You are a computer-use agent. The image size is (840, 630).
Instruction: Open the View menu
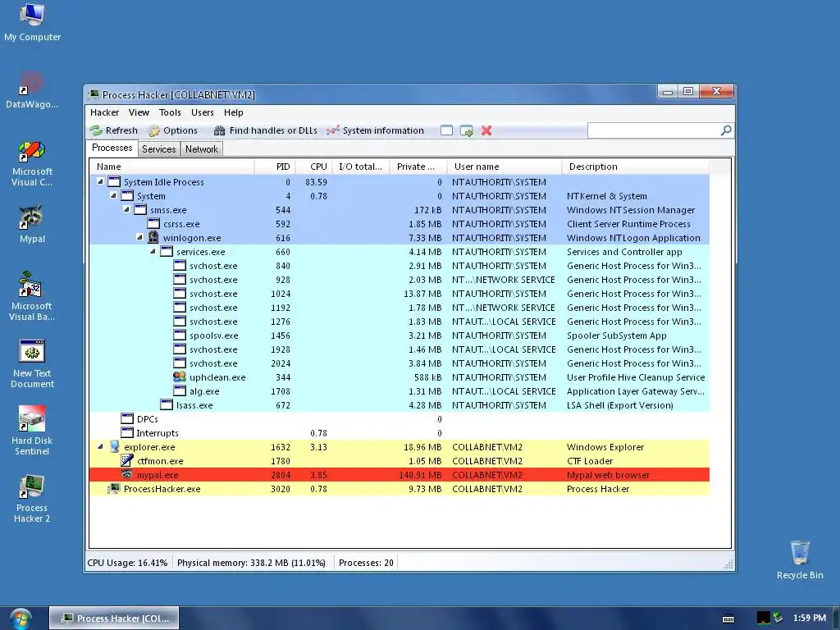point(139,112)
